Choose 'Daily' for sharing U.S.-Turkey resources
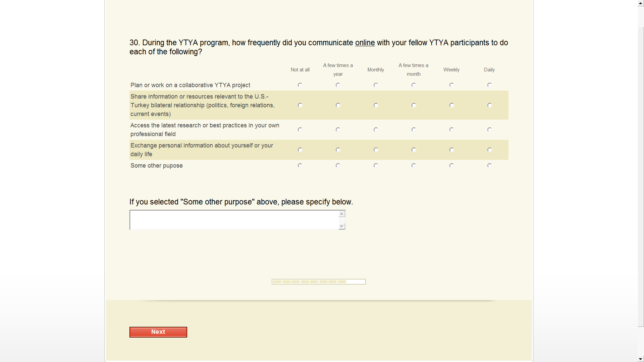644x362 pixels. click(489, 105)
